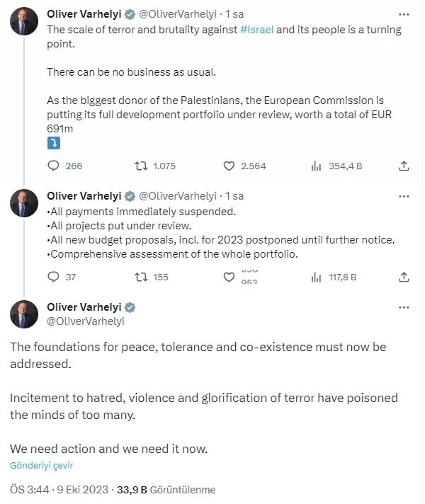Reply to the first tweet (266 replies)
This screenshot has width=425, height=504.
[x=54, y=166]
